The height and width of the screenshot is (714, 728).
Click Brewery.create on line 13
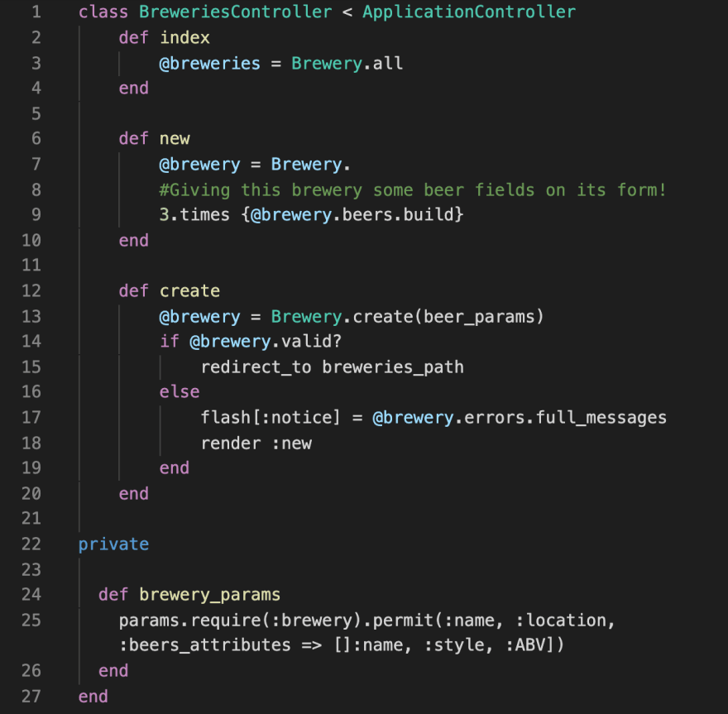342,316
